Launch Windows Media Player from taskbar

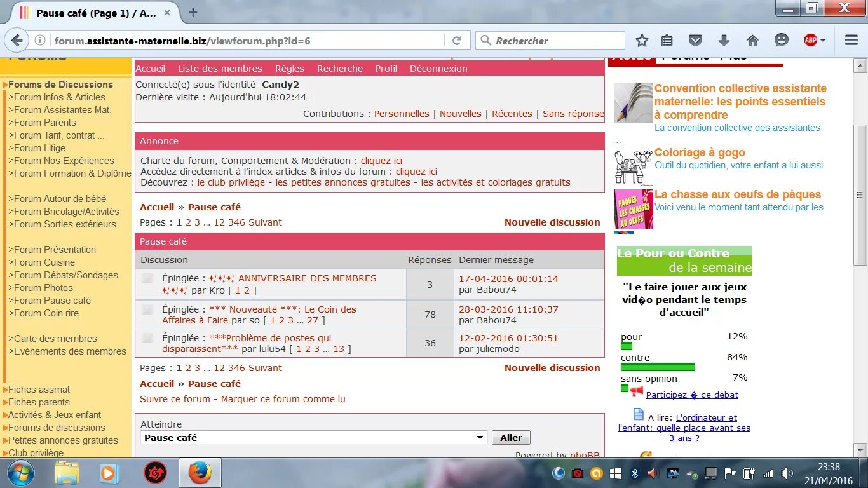tap(110, 473)
